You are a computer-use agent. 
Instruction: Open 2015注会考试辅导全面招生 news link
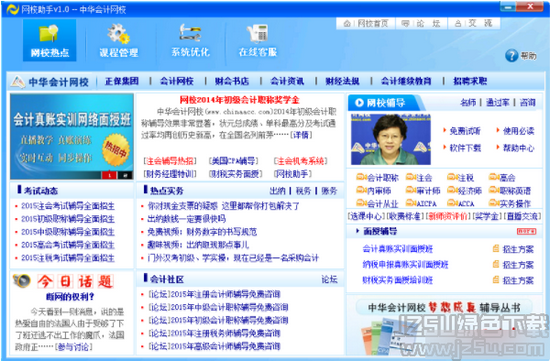[68, 206]
